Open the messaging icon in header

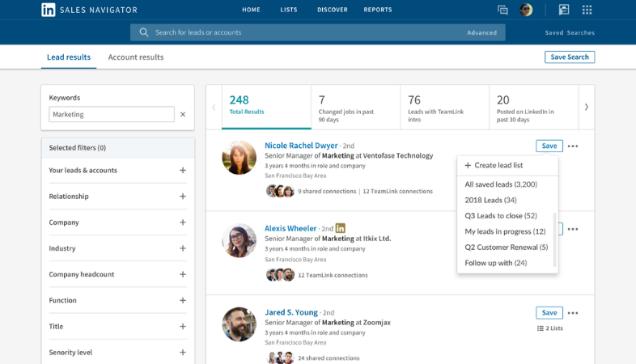(502, 10)
